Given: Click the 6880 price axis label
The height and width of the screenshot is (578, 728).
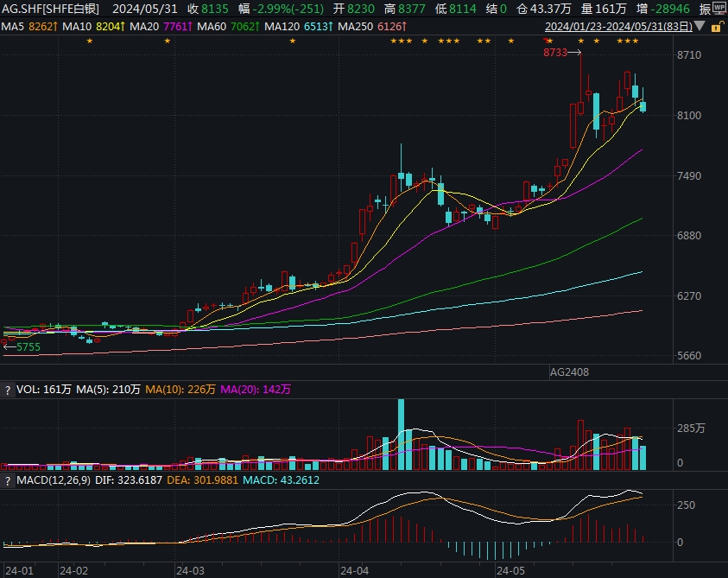Looking at the screenshot, I should click(689, 235).
